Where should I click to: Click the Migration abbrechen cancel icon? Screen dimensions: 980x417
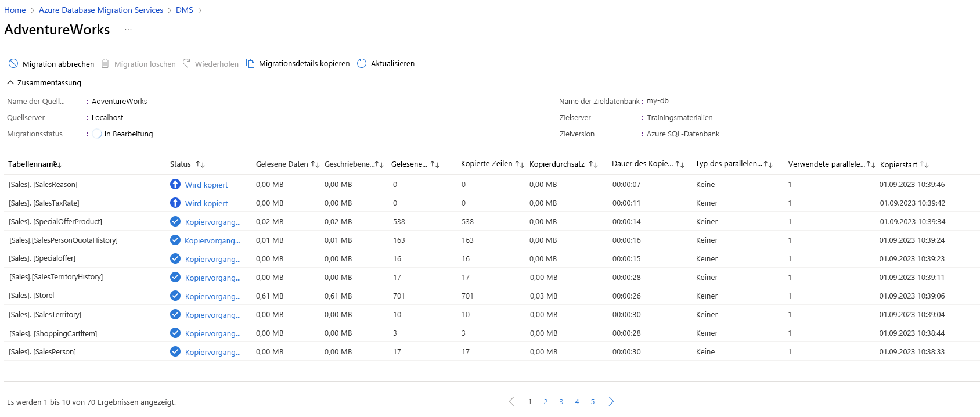13,63
